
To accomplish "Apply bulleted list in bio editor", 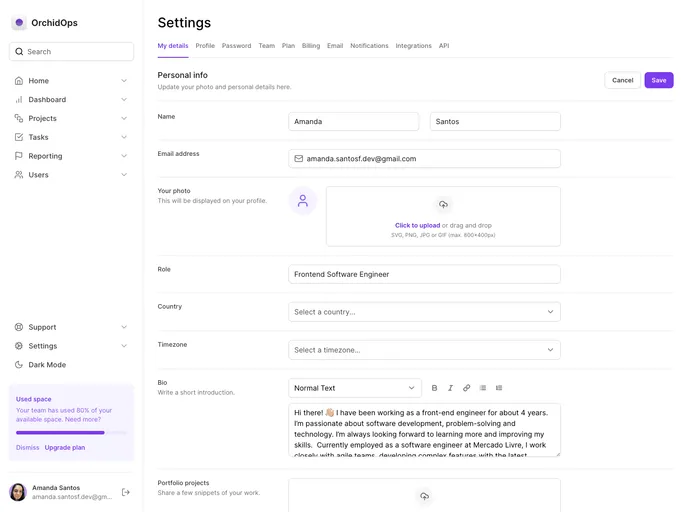I will (483, 388).
